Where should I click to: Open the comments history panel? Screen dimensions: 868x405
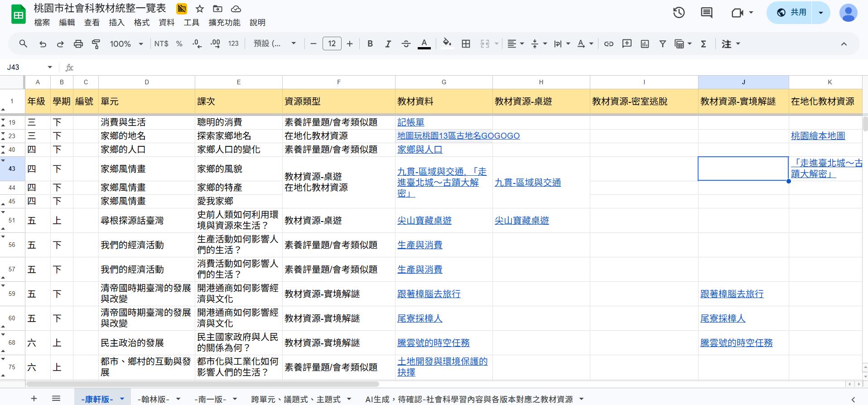[706, 13]
